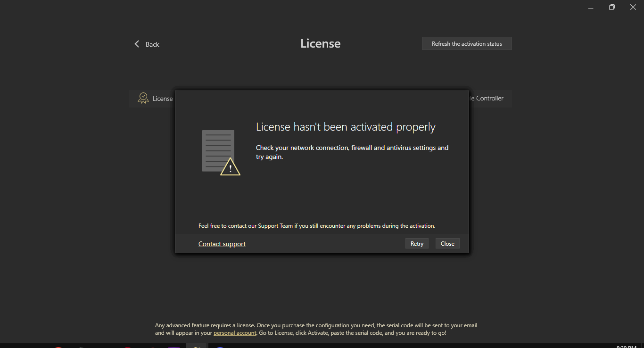Click the 'License hasn't been activated properly' heading
The image size is (644, 348).
(346, 127)
